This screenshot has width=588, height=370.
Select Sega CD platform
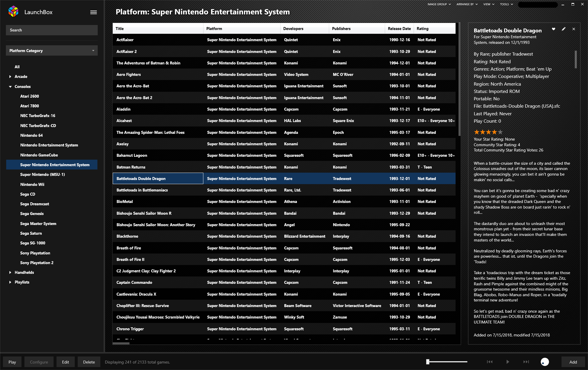pyautogui.click(x=28, y=194)
